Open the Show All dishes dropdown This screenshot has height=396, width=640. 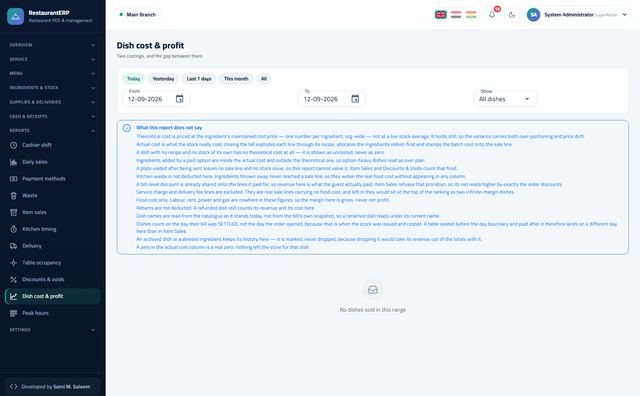(x=505, y=99)
